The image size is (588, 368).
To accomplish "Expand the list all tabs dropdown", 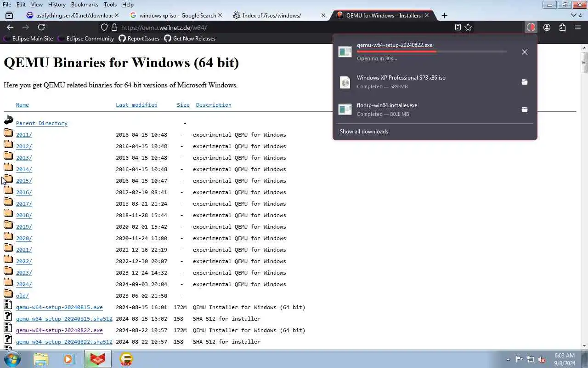I will coord(576,15).
